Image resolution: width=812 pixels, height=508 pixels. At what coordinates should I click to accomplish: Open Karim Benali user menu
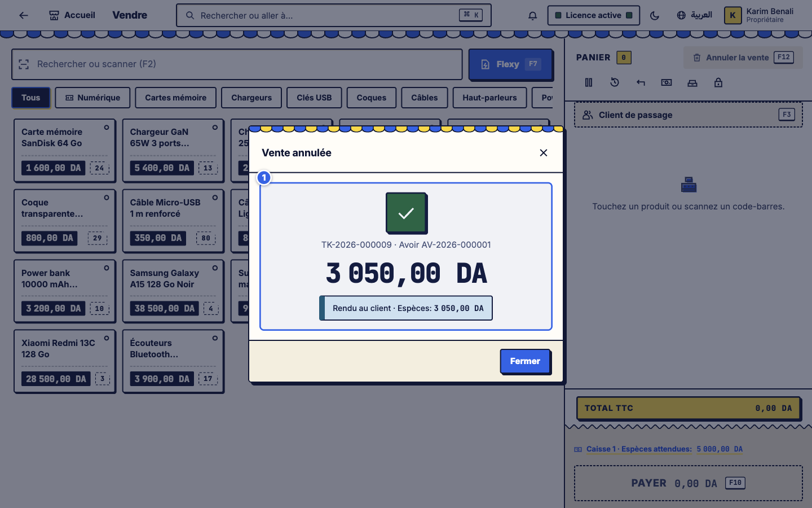[x=760, y=15]
